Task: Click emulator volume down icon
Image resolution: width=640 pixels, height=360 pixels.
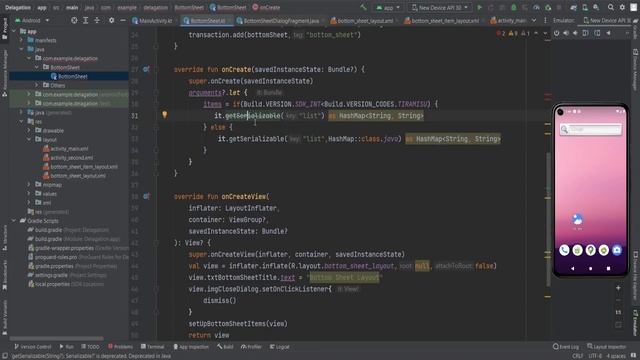Action: point(576,33)
